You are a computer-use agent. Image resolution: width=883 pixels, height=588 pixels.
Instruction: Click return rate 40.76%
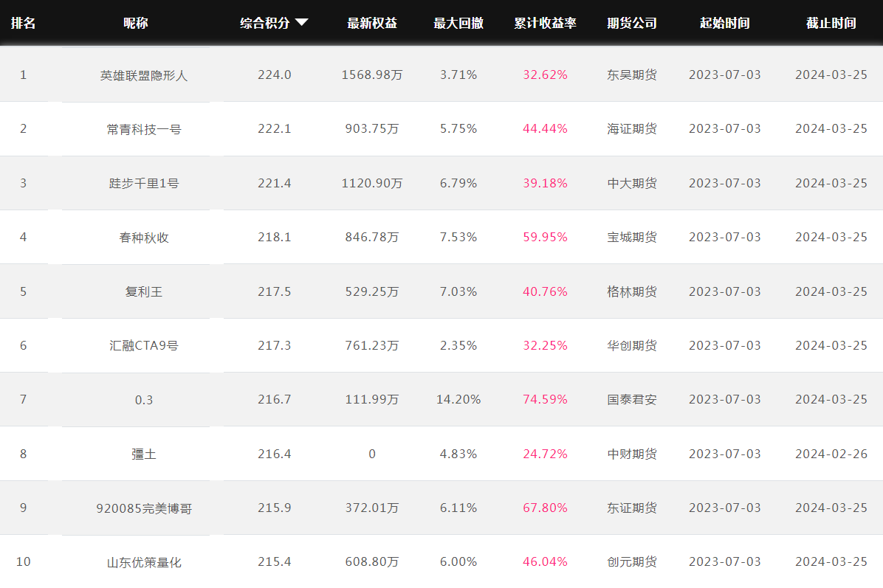pyautogui.click(x=545, y=291)
